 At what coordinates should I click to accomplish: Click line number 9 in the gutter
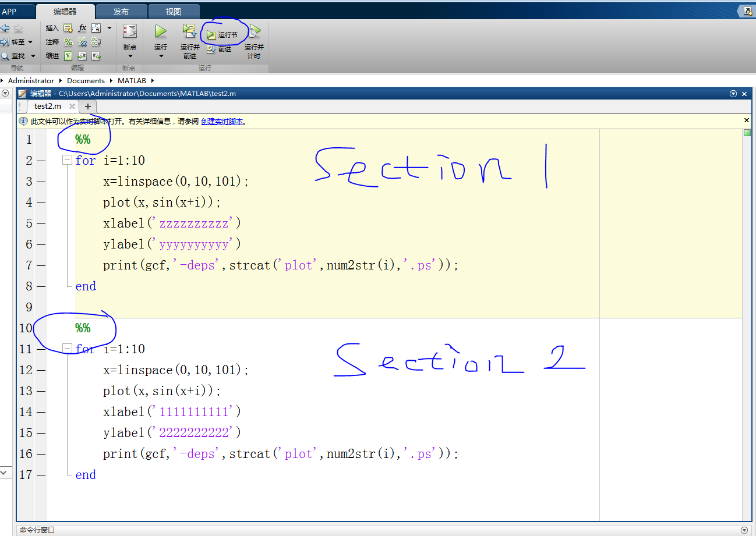click(x=29, y=307)
